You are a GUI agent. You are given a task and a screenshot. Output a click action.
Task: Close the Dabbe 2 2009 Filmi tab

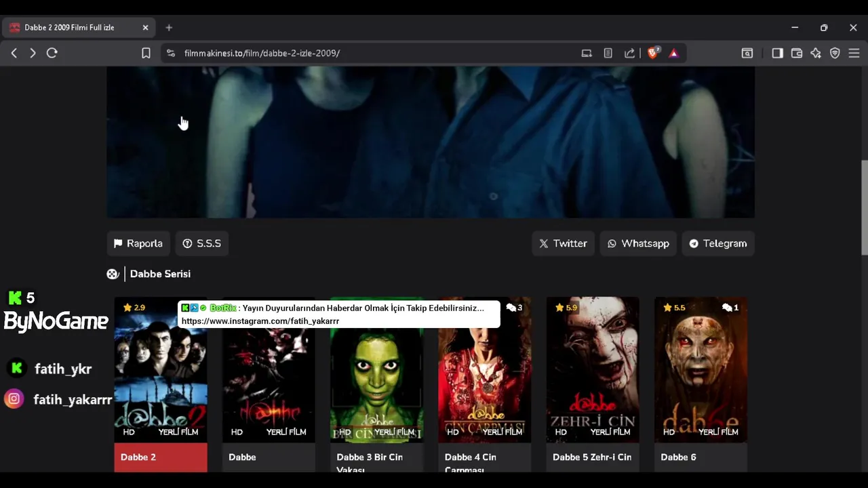pos(145,28)
